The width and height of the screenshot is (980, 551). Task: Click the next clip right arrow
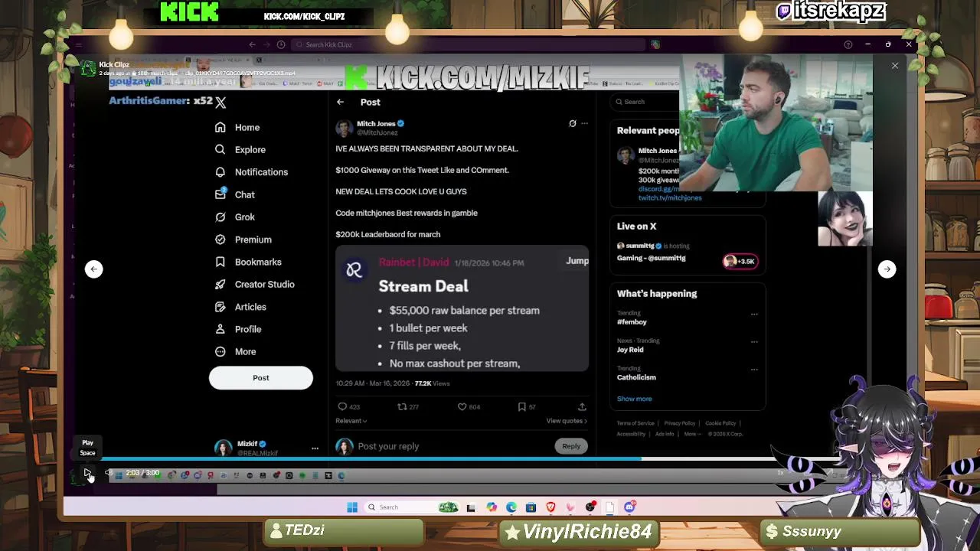887,269
